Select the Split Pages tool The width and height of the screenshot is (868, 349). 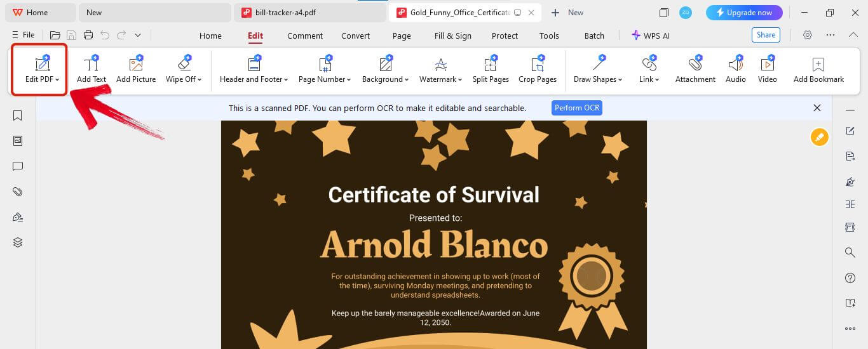tap(491, 69)
